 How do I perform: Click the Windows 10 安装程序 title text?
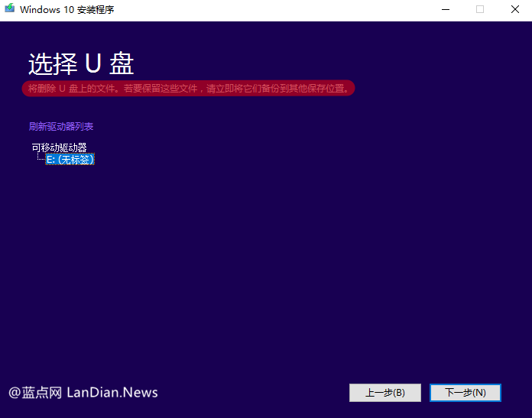[x=66, y=9]
